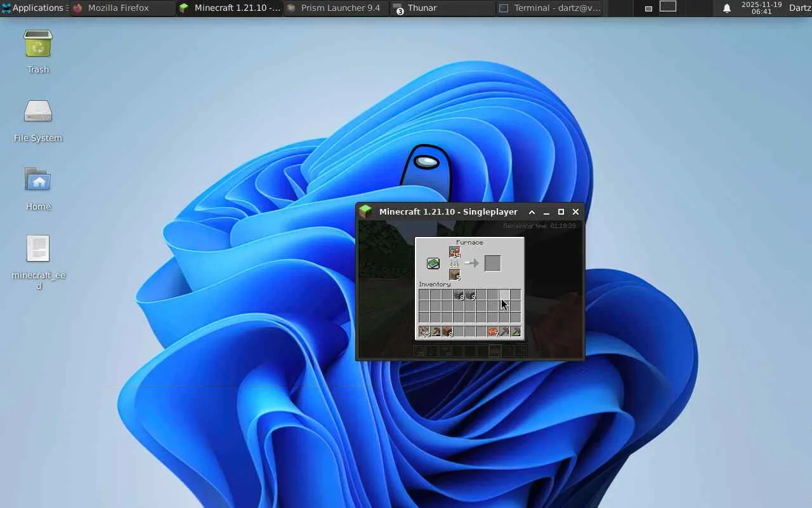
Task: Click the "Inventory" label text
Action: click(435, 284)
